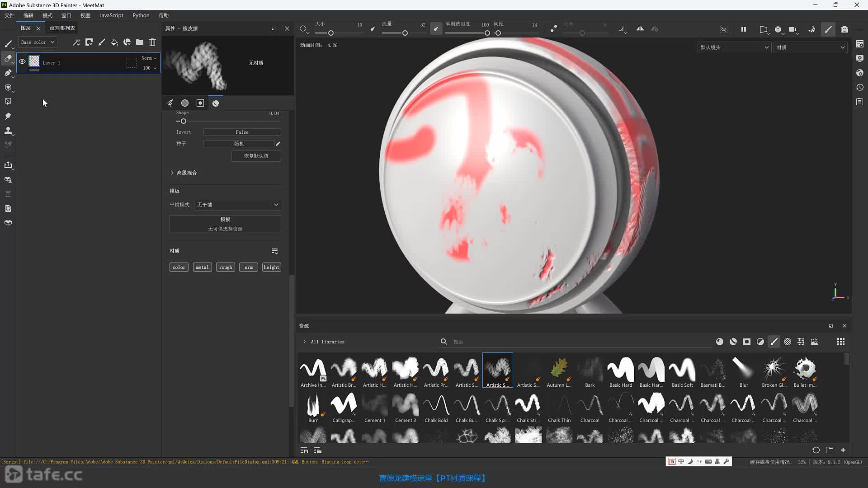
Task: Select the Paint brush tool
Action: pos(8,44)
